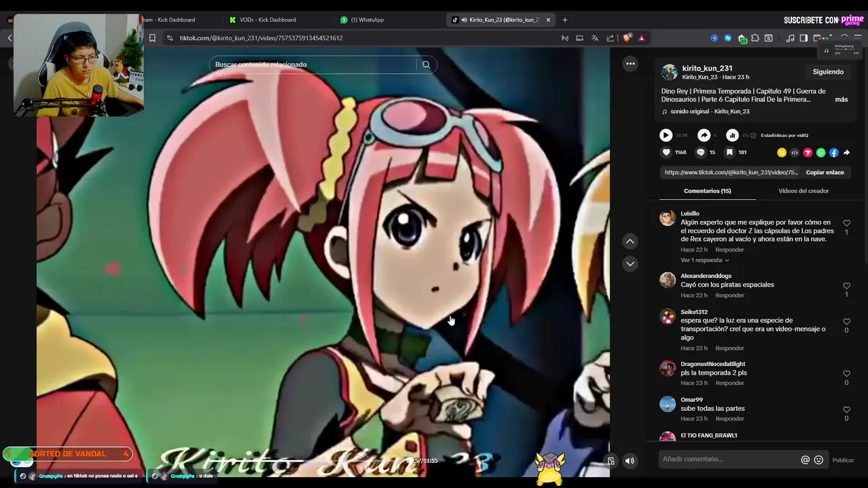Viewport: 868px width, 488px height.
Task: Click the share page icon in address bar
Action: (610, 38)
